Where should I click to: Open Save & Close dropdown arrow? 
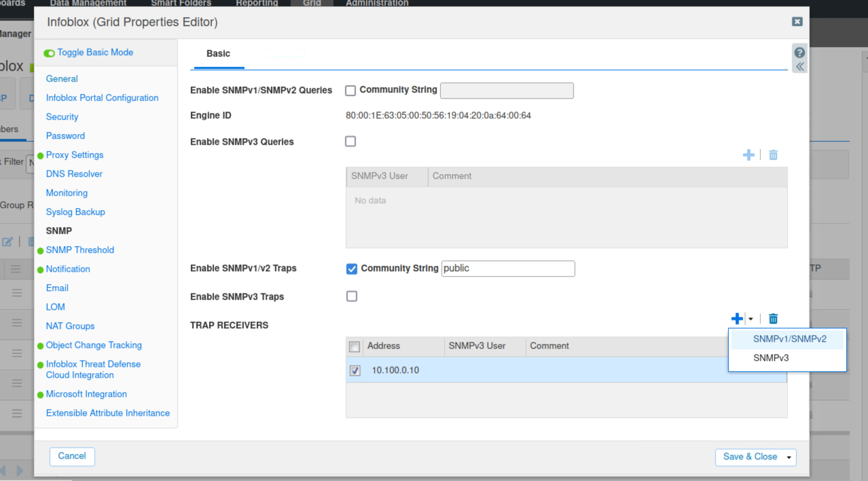[x=789, y=457]
